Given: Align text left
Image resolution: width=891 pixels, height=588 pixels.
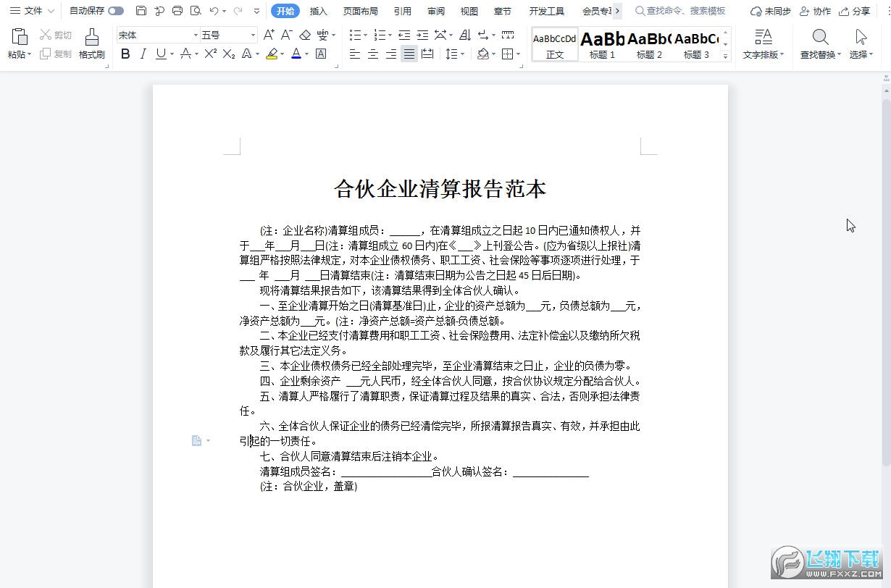Looking at the screenshot, I should [355, 54].
